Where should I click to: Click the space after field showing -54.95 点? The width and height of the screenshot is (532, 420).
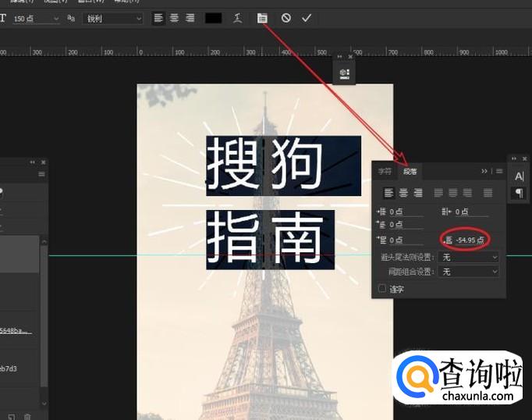[x=470, y=240]
